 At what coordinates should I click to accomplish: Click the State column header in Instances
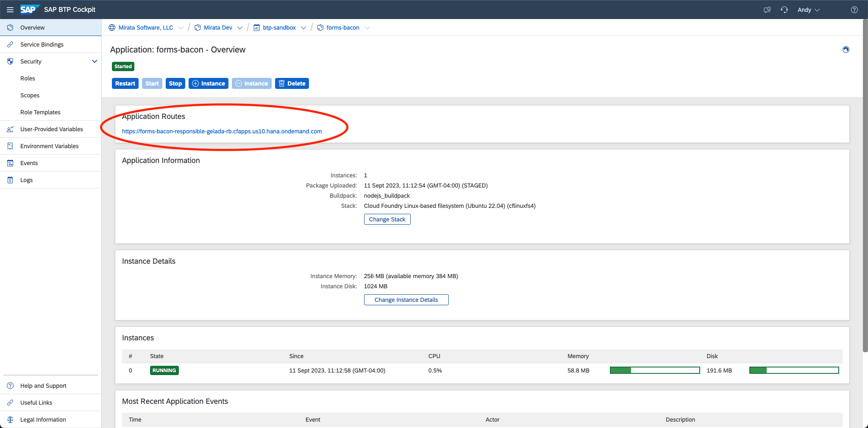[157, 356]
